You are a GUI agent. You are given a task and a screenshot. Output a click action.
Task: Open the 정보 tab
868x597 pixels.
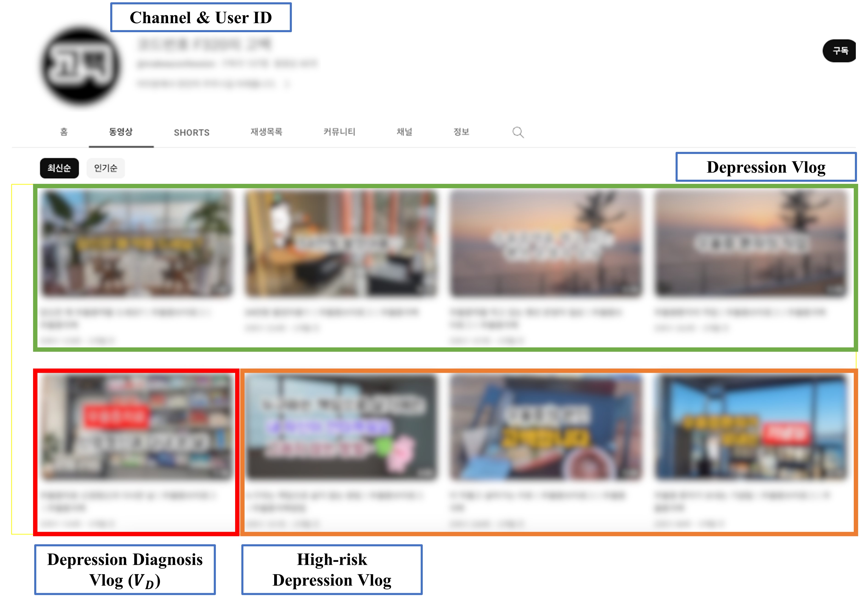[x=461, y=132]
